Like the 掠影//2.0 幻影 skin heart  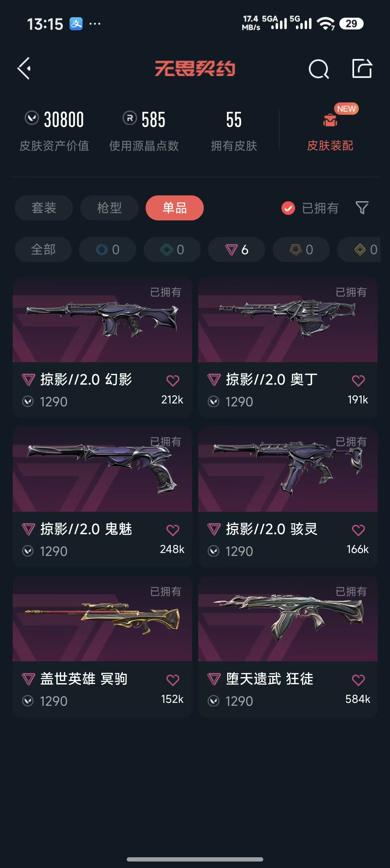(x=173, y=381)
